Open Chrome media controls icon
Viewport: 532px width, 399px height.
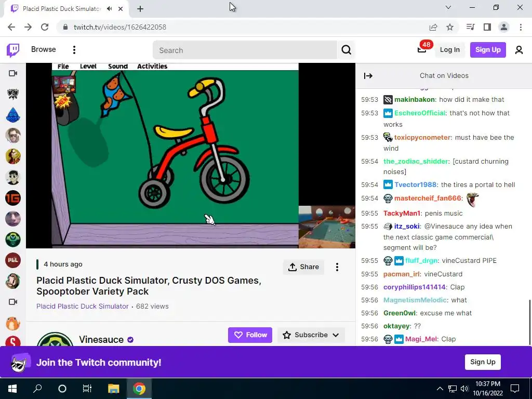470,27
